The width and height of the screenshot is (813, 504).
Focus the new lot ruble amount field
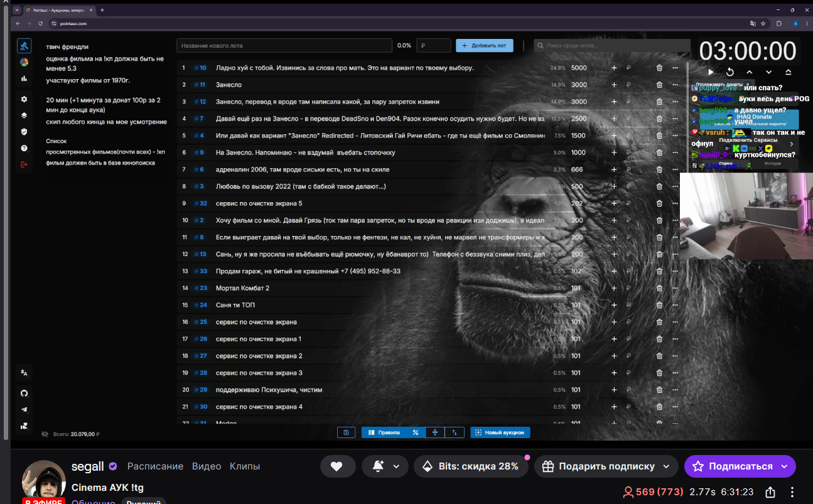[434, 46]
